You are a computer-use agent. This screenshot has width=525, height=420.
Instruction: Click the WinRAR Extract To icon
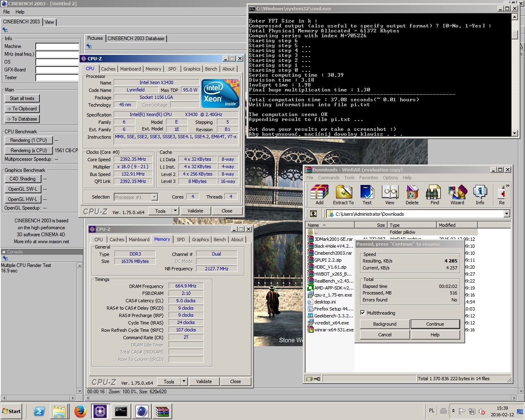point(343,195)
